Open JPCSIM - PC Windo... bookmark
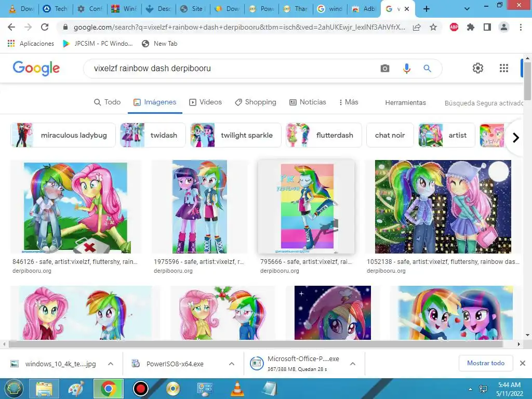 click(98, 44)
